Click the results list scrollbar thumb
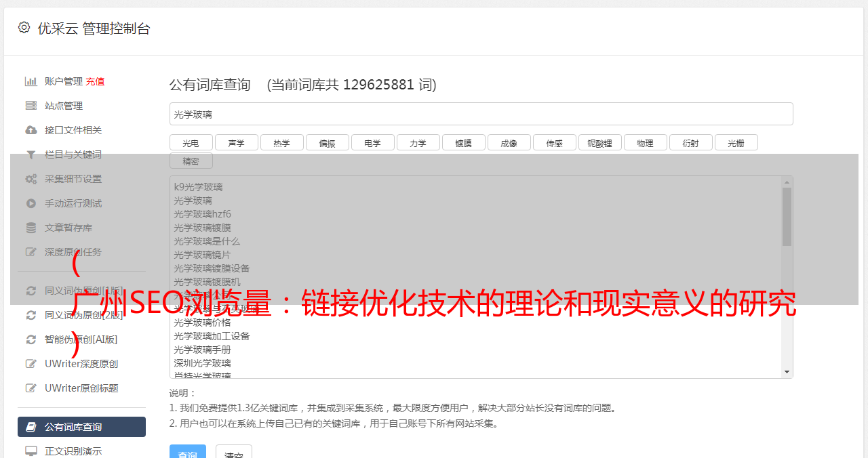 (787, 217)
